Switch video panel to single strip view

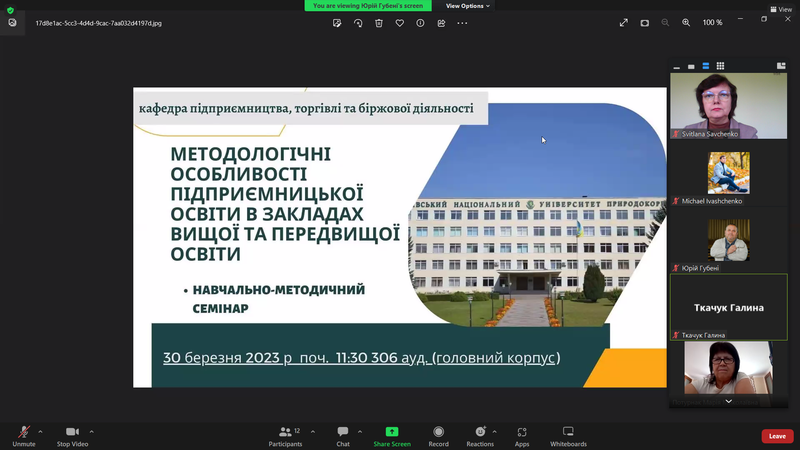[691, 66]
